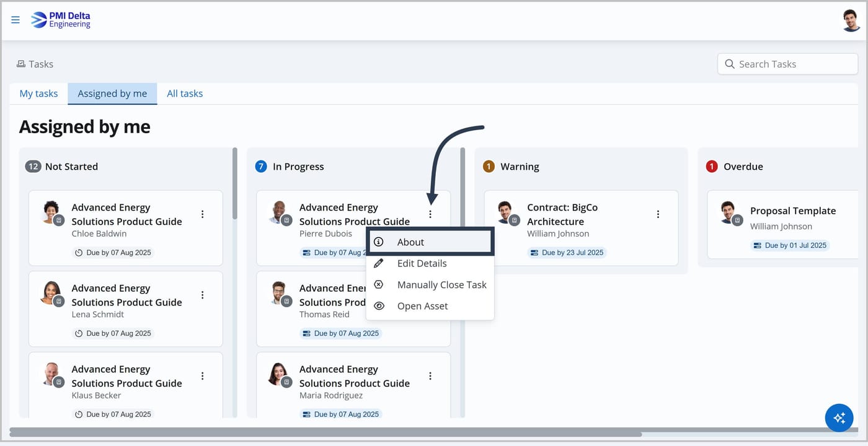Click the Not Started column scrollbar
The image size is (868, 446).
(x=234, y=183)
